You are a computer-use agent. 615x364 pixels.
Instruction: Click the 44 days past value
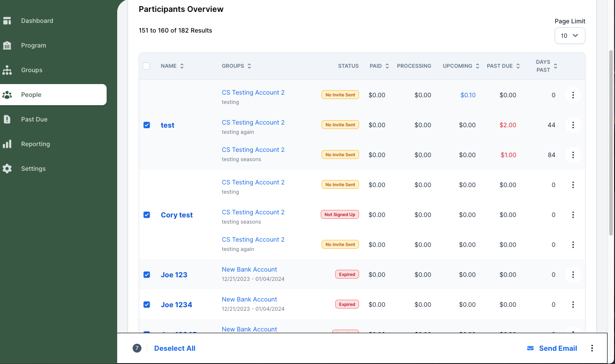[552, 125]
